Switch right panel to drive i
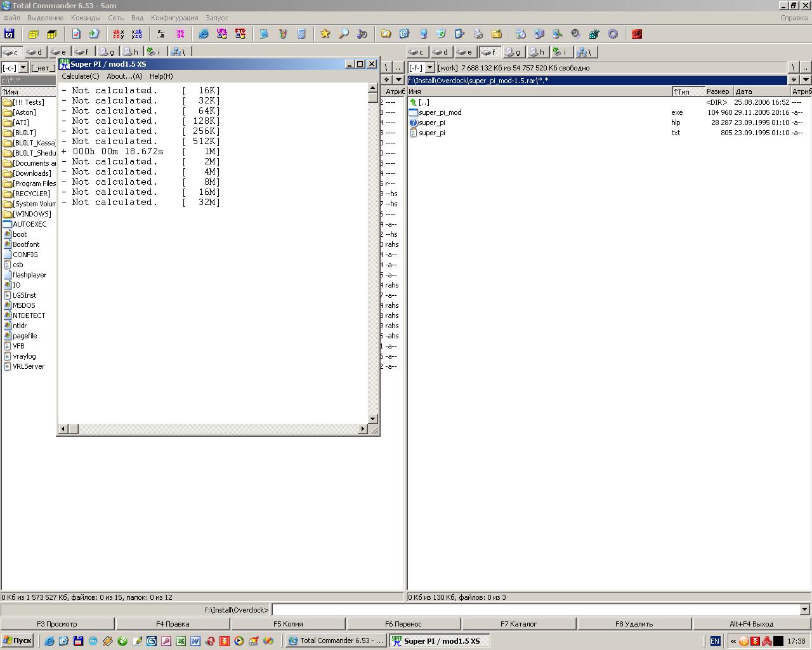 coord(561,52)
